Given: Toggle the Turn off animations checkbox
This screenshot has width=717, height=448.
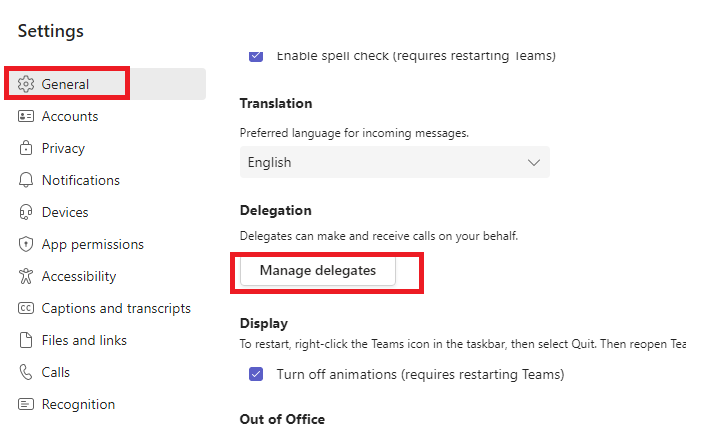Looking at the screenshot, I should (x=256, y=375).
